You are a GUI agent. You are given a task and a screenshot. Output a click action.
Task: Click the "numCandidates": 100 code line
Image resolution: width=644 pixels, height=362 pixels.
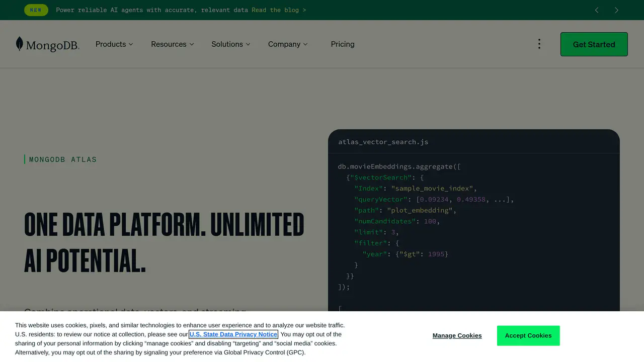point(397,221)
